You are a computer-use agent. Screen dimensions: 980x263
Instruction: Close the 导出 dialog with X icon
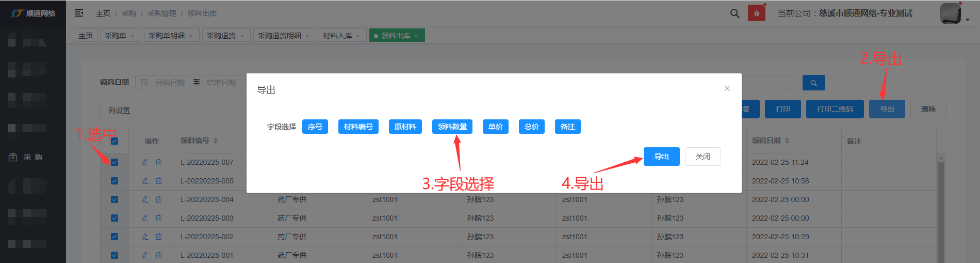point(727,88)
